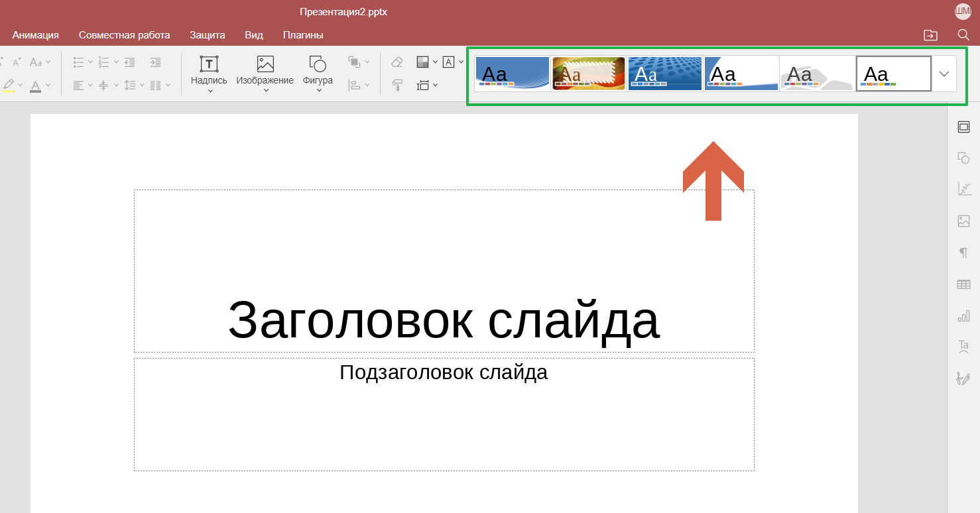Viewport: 980px width, 513px height.
Task: Click the Фигура insert shape icon
Action: [318, 64]
